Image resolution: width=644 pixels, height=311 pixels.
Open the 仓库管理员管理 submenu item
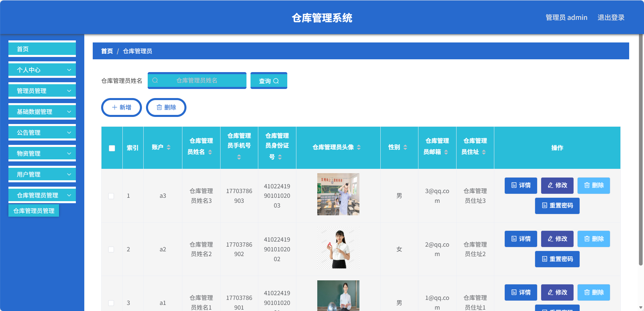(x=34, y=211)
